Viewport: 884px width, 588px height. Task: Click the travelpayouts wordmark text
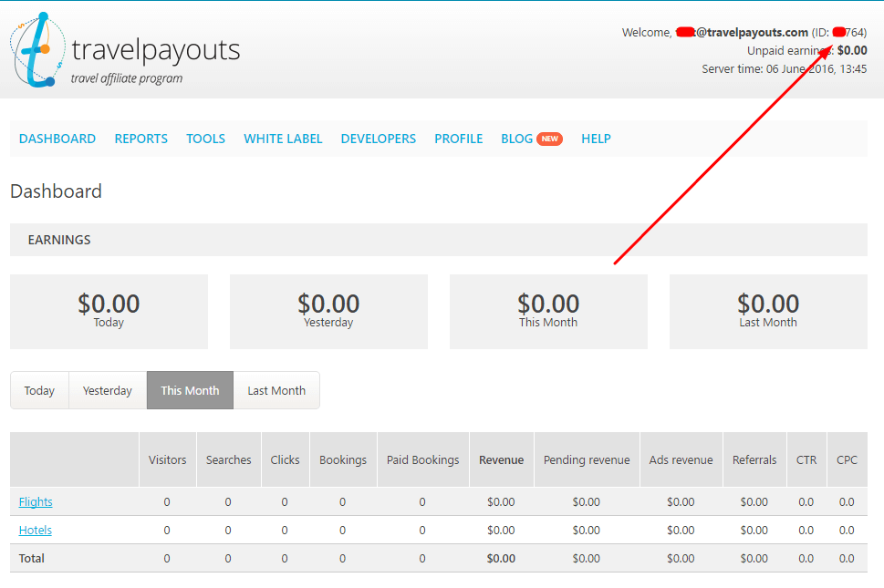pos(156,51)
